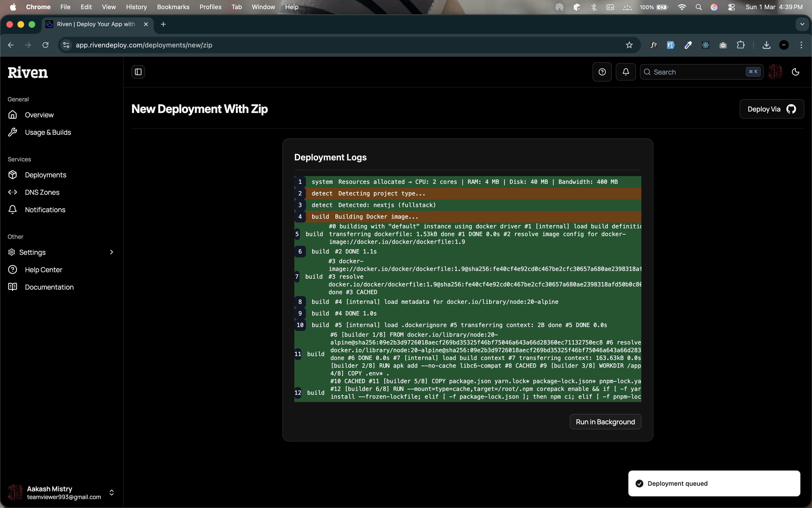Click the Siri icon in menu bar
Image resolution: width=812 pixels, height=508 pixels.
pos(714,7)
